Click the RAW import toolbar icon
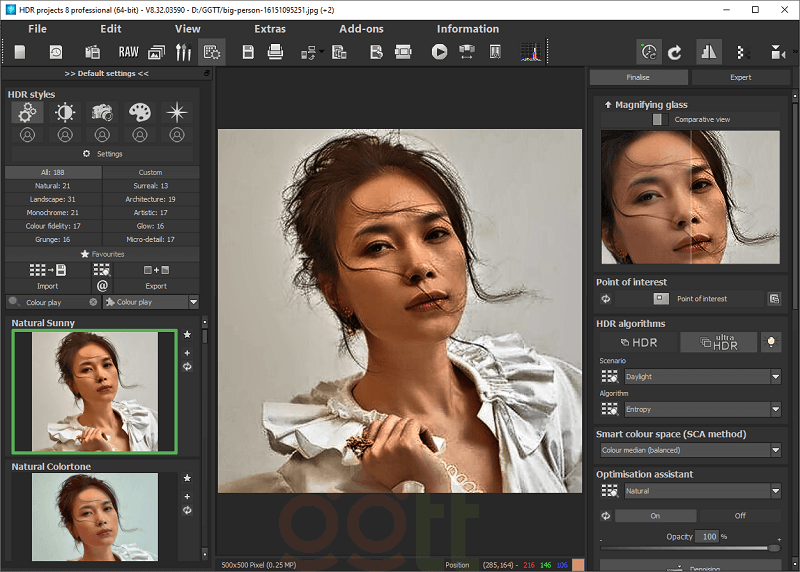The height and width of the screenshot is (572, 800). pyautogui.click(x=129, y=52)
